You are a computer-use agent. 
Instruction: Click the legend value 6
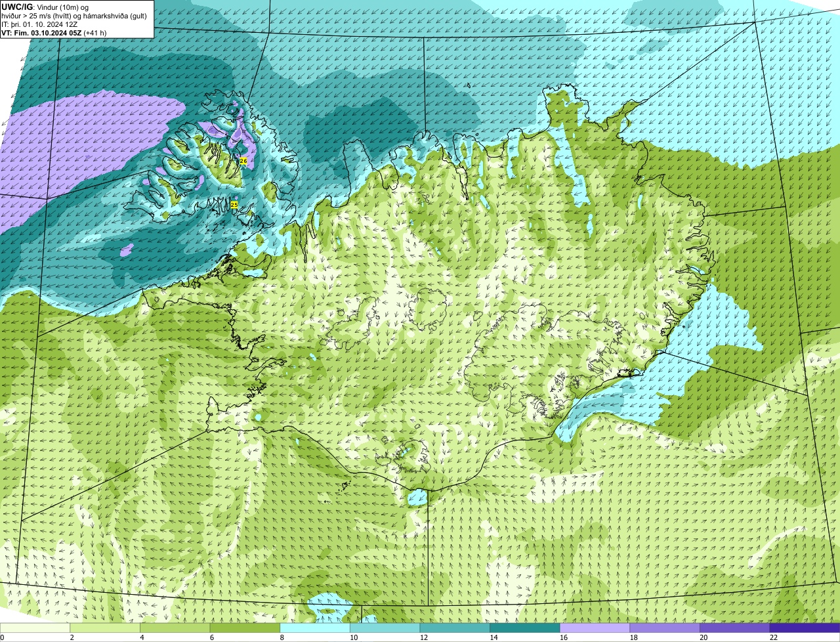click(x=212, y=637)
